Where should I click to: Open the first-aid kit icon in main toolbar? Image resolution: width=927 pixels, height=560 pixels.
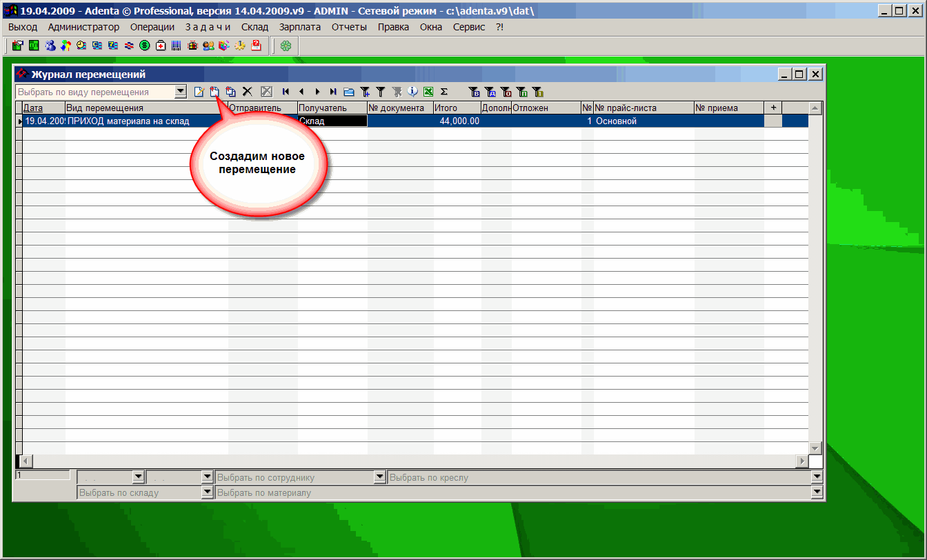click(x=161, y=46)
